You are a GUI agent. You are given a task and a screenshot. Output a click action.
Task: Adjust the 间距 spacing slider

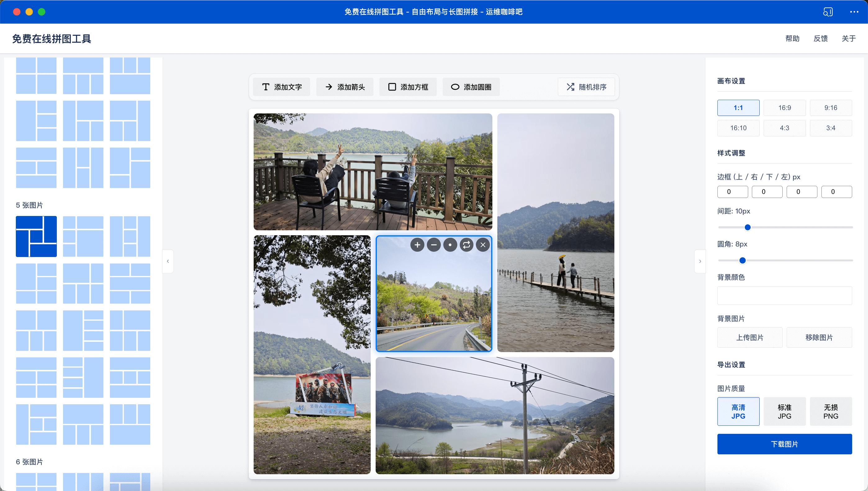(x=747, y=227)
